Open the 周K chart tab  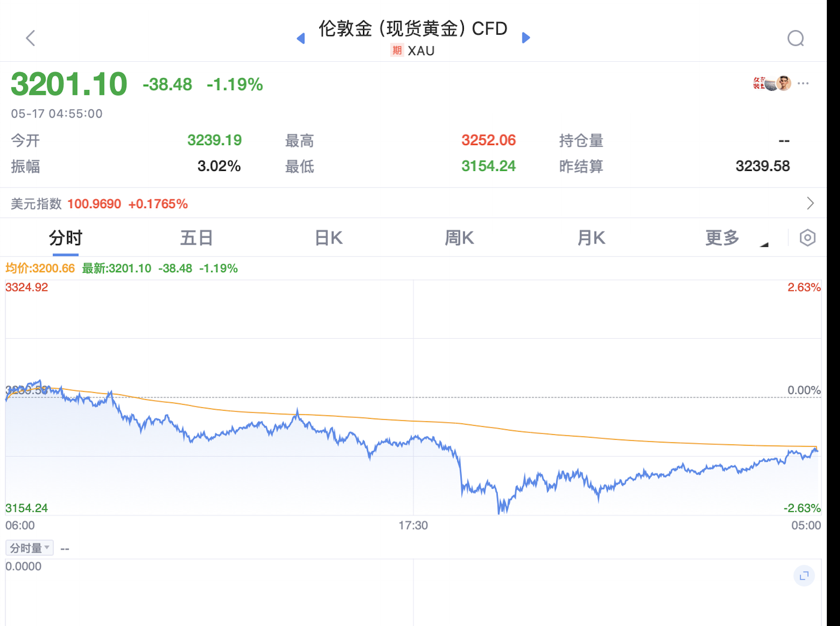[x=459, y=238]
